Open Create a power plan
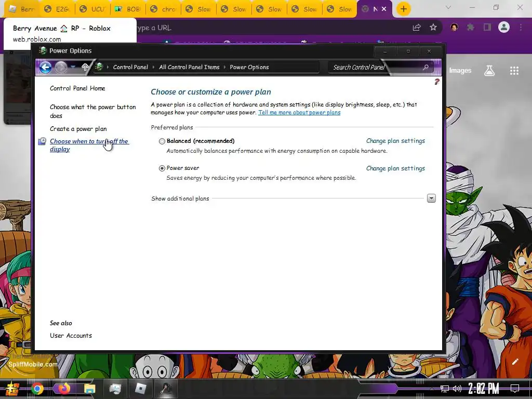This screenshot has width=532, height=399. (x=78, y=129)
